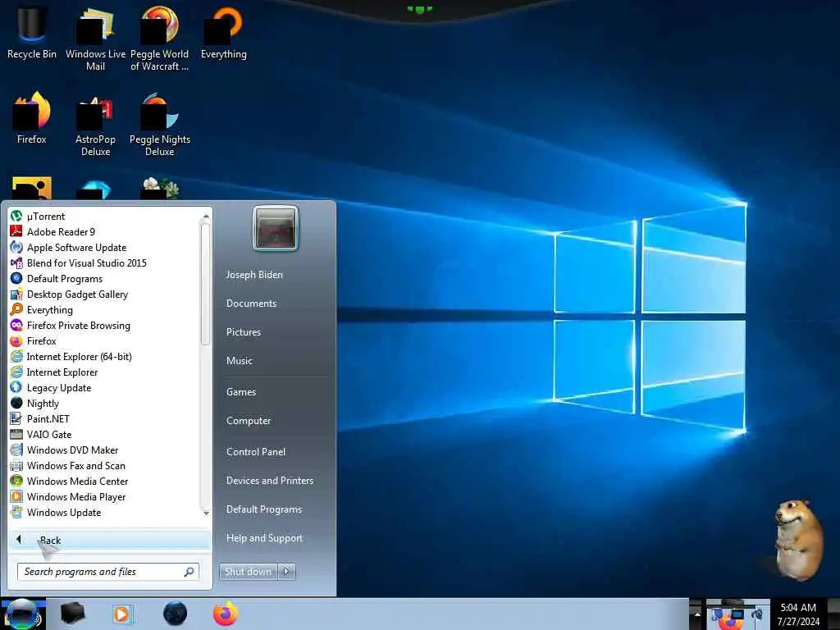Open Help and Support
Image resolution: width=840 pixels, height=630 pixels.
coord(265,538)
